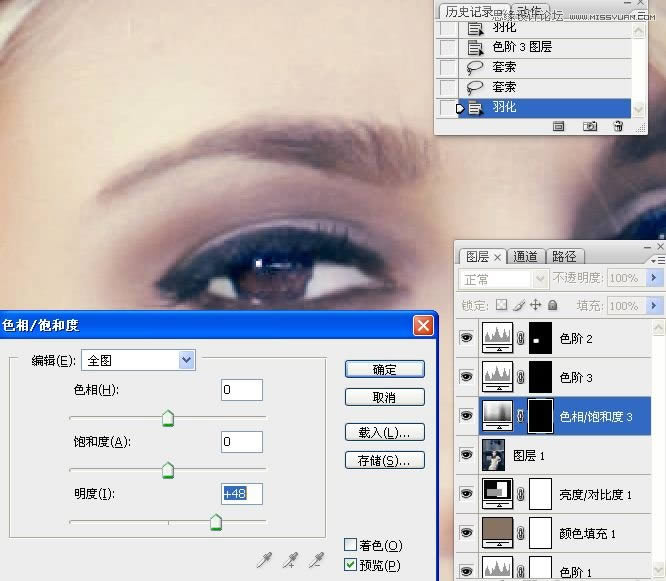Click the lock position move icon
The image size is (666, 581).
(x=536, y=305)
